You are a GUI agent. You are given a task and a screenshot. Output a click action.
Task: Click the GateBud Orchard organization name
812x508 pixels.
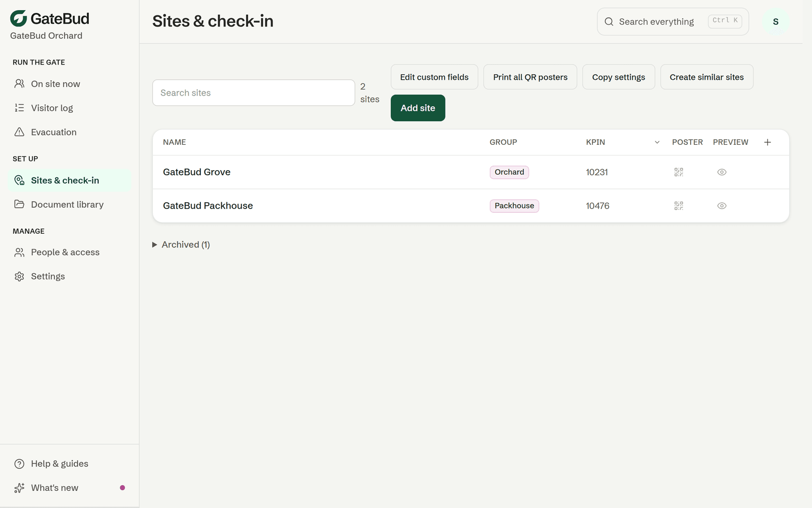(x=46, y=36)
